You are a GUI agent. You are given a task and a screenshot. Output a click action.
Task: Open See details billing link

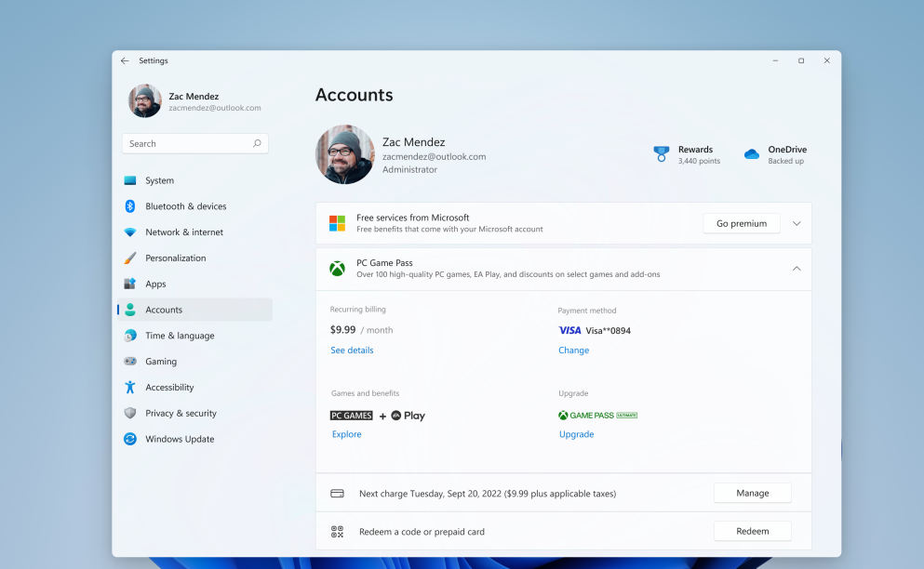pyautogui.click(x=352, y=351)
